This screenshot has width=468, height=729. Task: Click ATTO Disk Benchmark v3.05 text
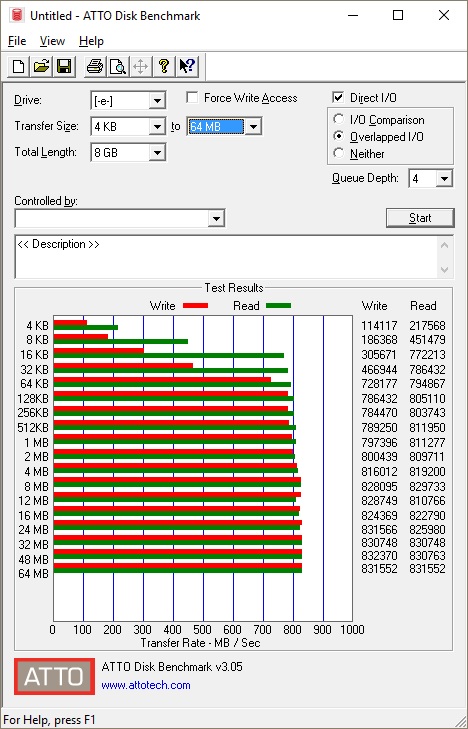[172, 667]
